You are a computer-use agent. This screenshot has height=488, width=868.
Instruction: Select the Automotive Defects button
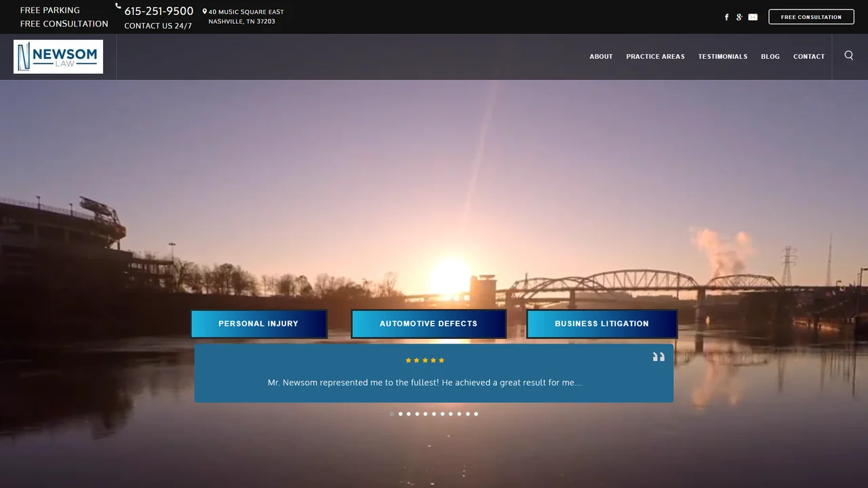pos(429,324)
